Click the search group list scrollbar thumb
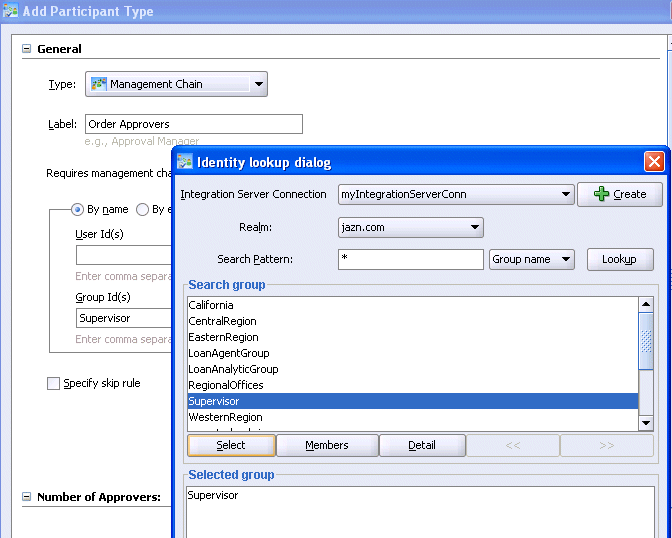The height and width of the screenshot is (538, 672). [x=646, y=341]
